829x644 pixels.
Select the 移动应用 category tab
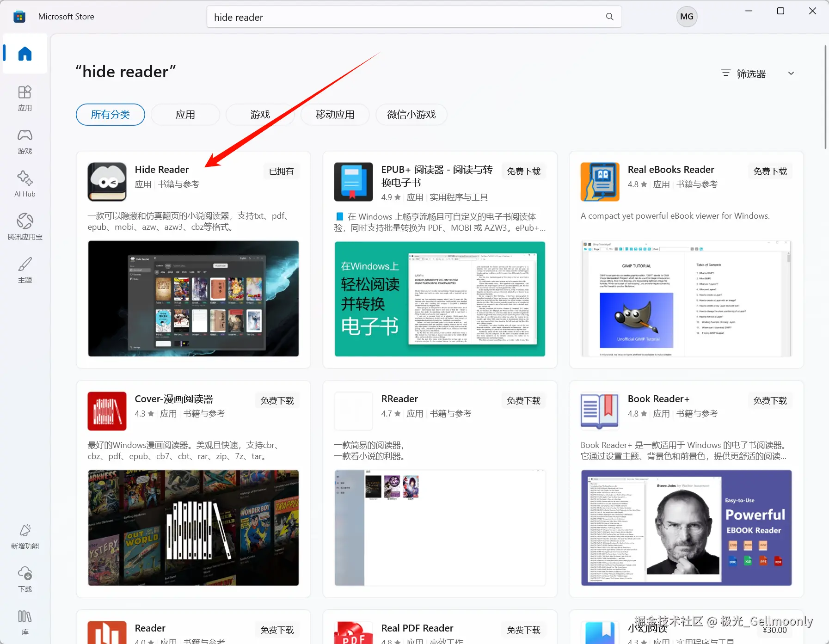click(x=335, y=114)
